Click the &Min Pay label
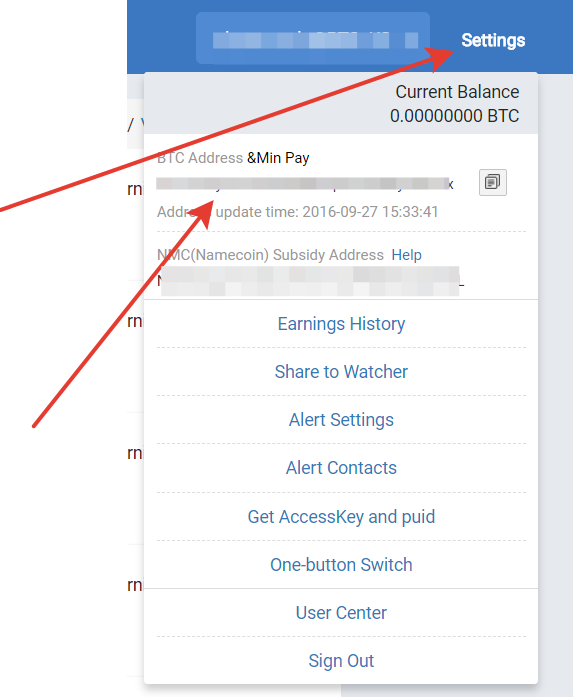The width and height of the screenshot is (573, 697). click(x=278, y=158)
